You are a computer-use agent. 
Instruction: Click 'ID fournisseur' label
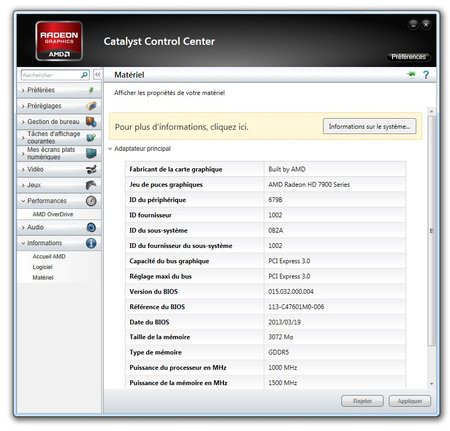150,215
